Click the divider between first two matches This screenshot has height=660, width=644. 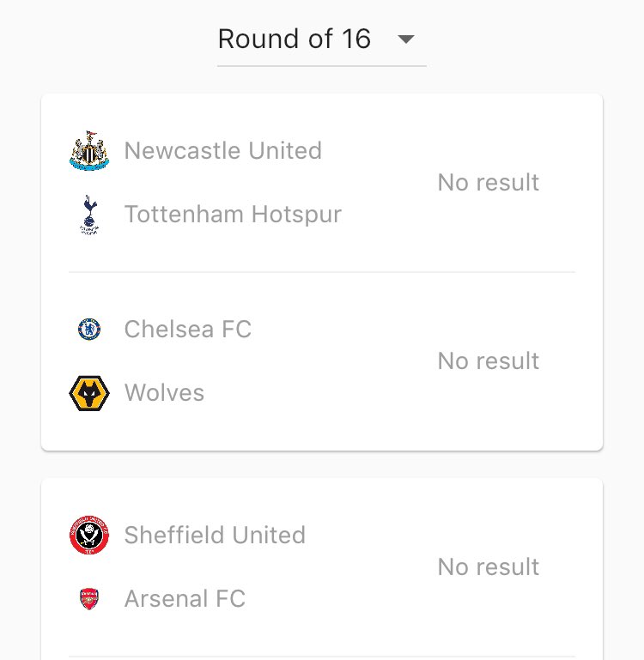click(x=322, y=272)
